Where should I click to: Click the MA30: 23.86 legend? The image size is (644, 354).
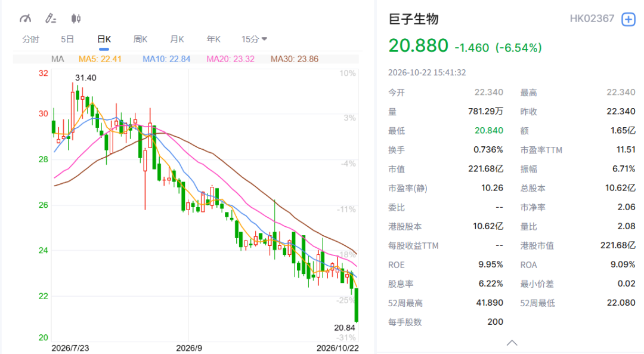coord(295,59)
